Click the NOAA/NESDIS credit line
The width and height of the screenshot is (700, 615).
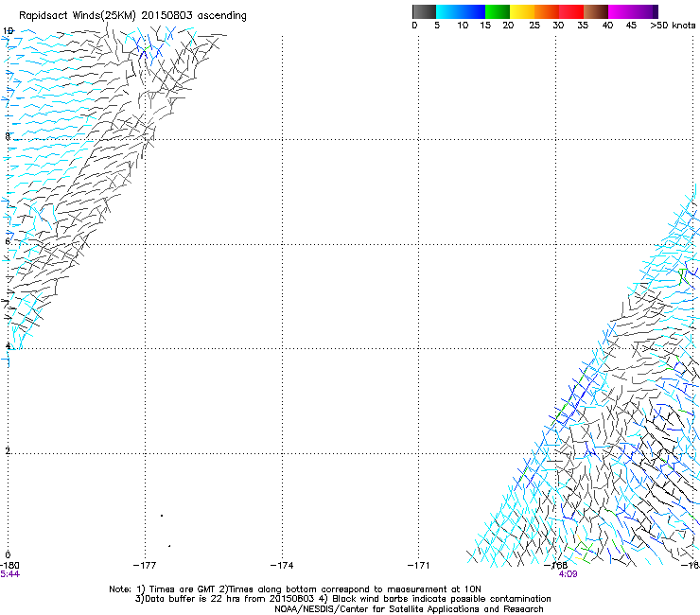click(409, 609)
